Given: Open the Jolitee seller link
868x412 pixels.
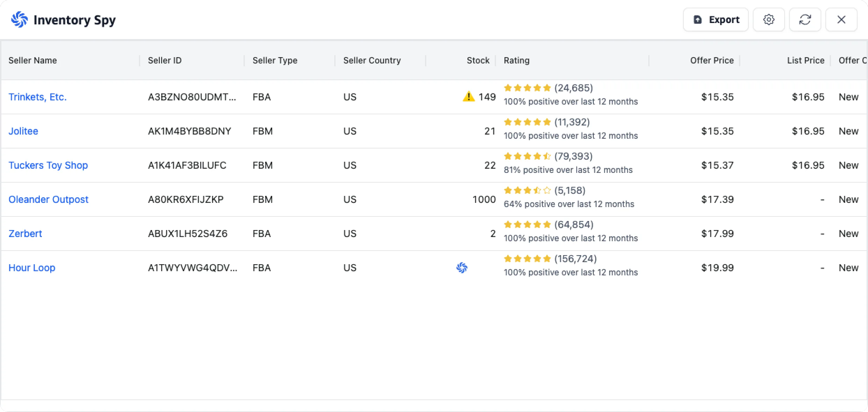Looking at the screenshot, I should pos(23,131).
